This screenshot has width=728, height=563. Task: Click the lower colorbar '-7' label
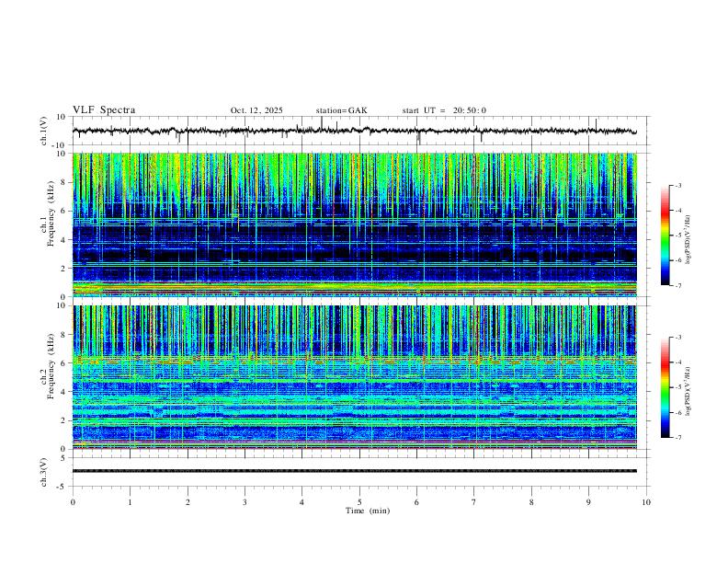tap(677, 438)
